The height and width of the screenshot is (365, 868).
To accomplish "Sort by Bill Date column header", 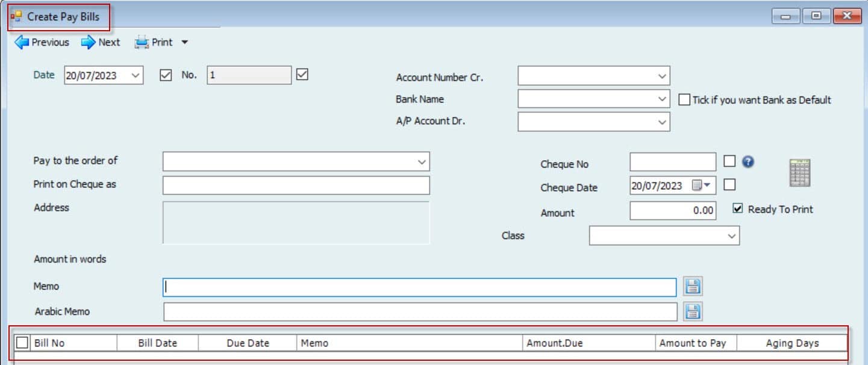I will coord(158,343).
